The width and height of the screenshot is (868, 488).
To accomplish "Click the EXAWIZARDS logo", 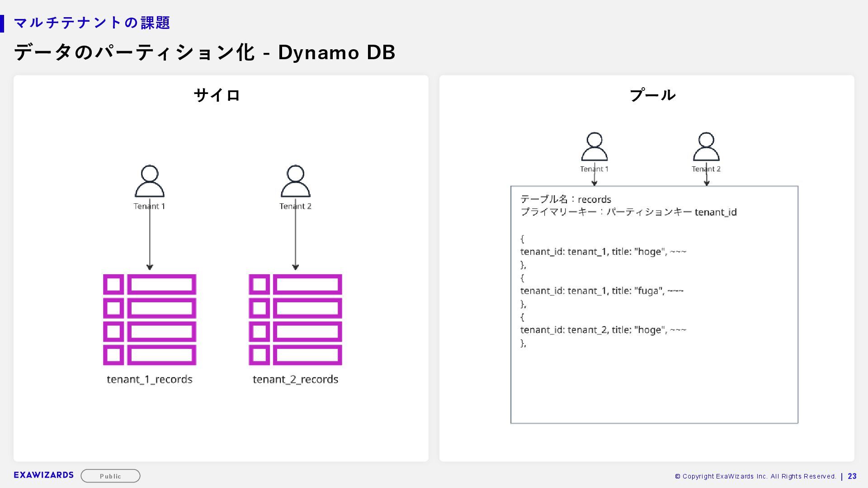I will 43,475.
